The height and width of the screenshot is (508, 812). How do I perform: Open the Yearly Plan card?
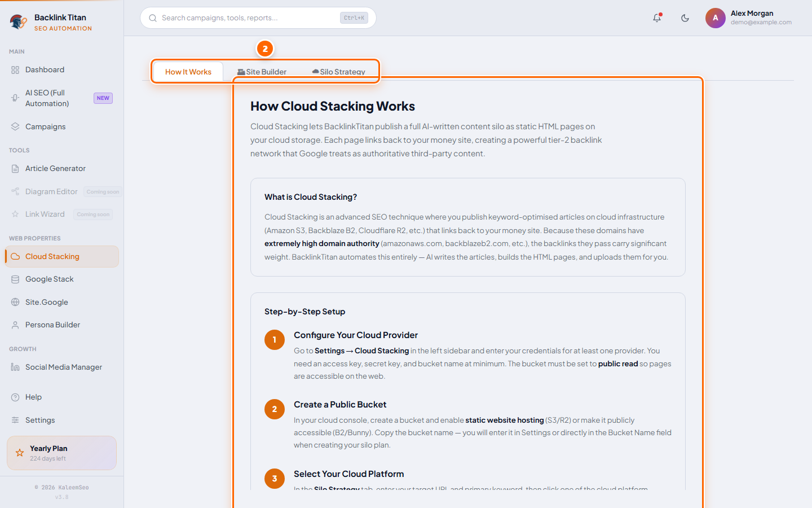coord(61,453)
